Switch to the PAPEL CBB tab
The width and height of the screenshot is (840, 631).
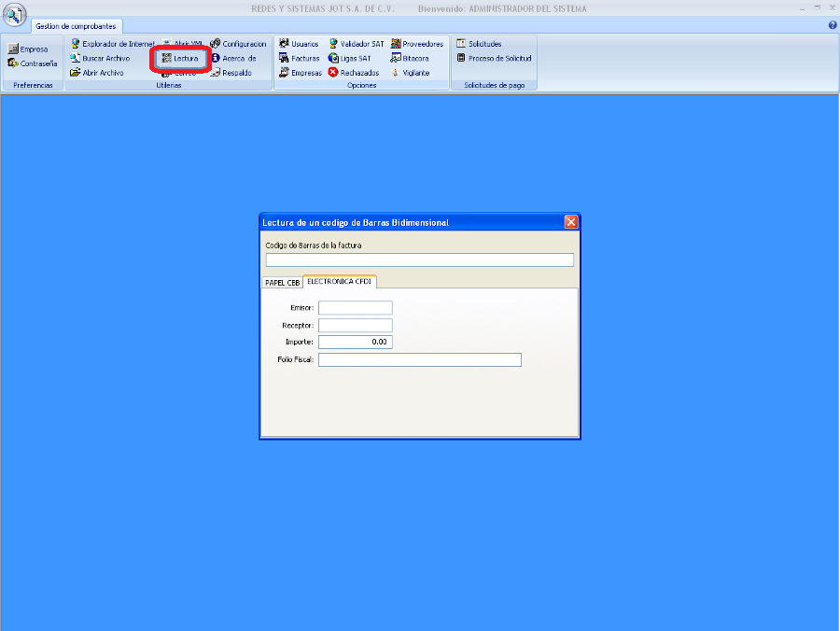coord(282,282)
